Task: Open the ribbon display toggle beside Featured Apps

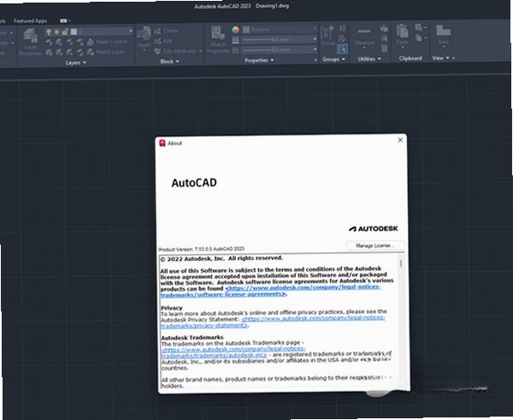Action: [65, 21]
